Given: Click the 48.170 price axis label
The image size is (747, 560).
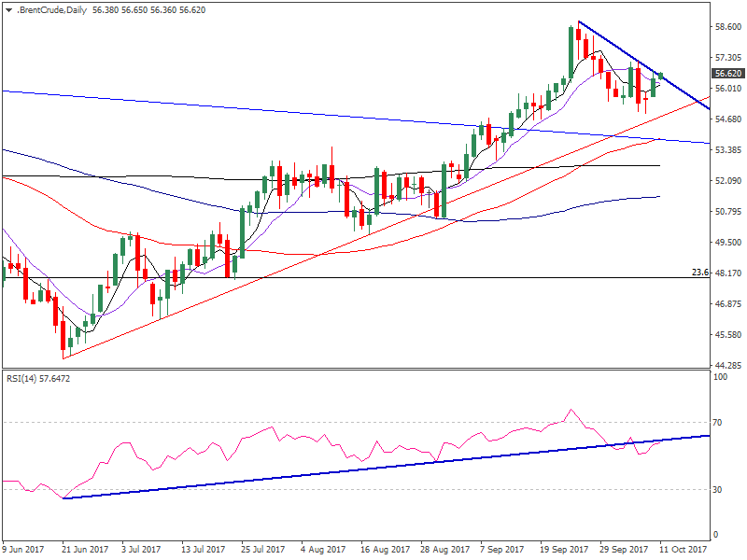Looking at the screenshot, I should point(728,273).
